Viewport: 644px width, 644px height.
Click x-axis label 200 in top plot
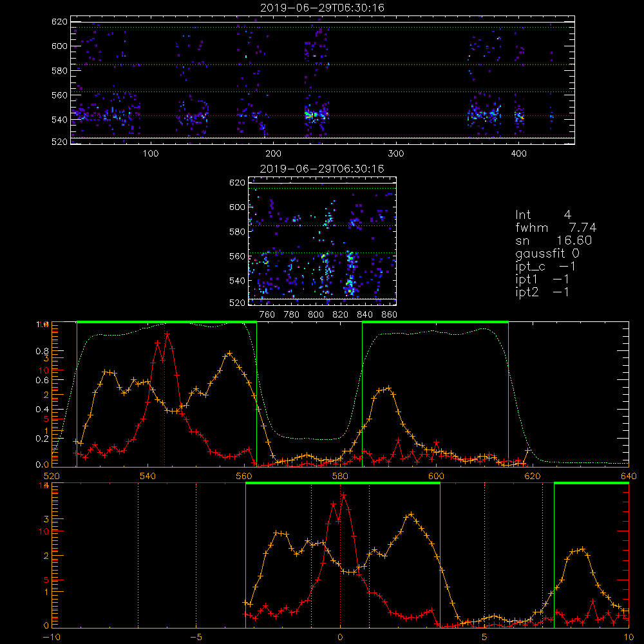pos(273,154)
